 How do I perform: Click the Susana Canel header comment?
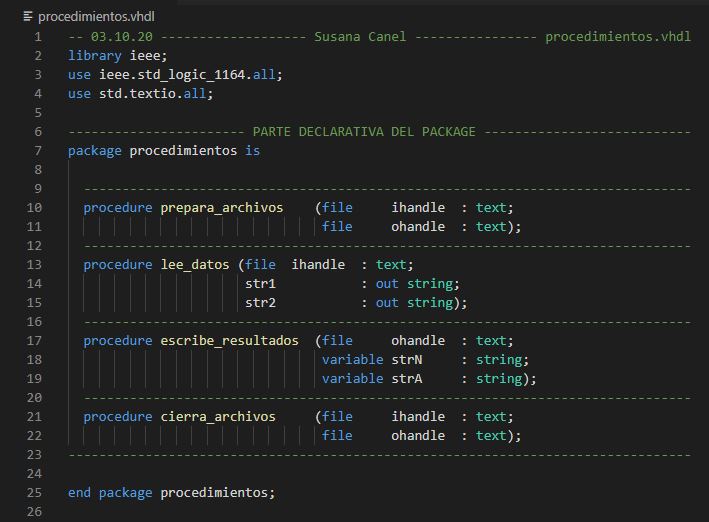(x=360, y=37)
